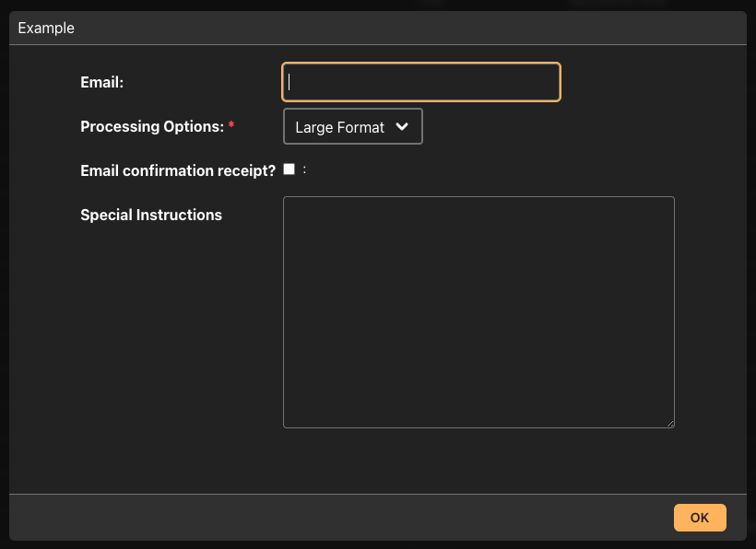Click the 'Special Instructions' label
The image size is (756, 549).
[151, 215]
